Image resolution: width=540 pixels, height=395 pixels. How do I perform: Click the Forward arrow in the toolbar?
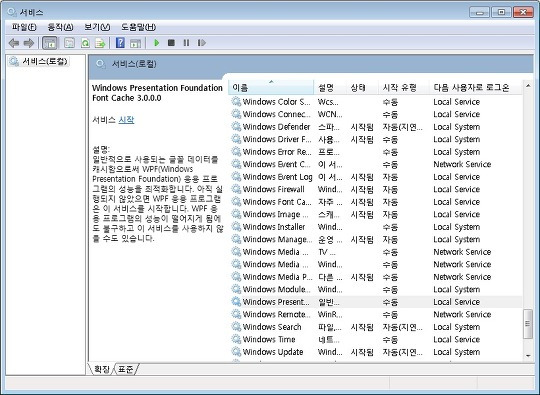coord(29,43)
